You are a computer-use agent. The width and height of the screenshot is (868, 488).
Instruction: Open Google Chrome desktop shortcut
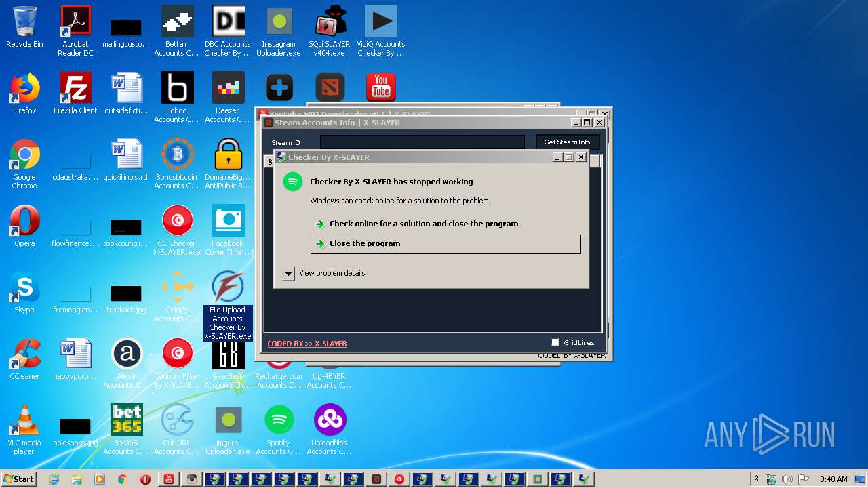pos(24,164)
